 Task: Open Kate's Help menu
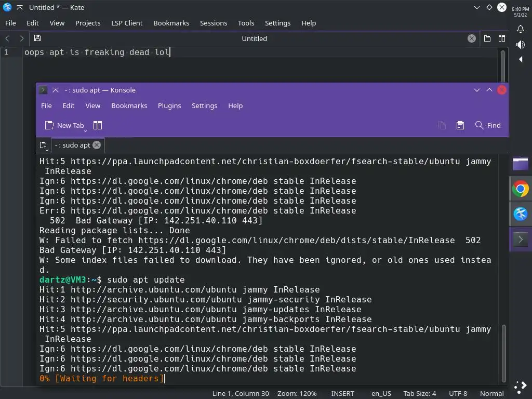(309, 23)
